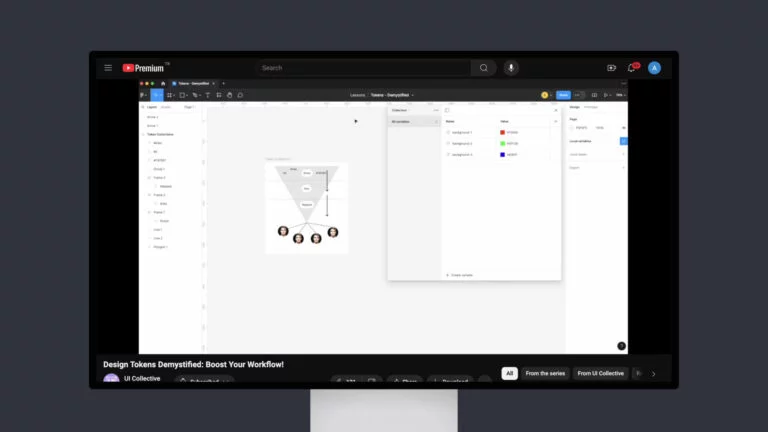The image size is (768, 432).
Task: Open the Figma main menu logo
Action: [144, 95]
